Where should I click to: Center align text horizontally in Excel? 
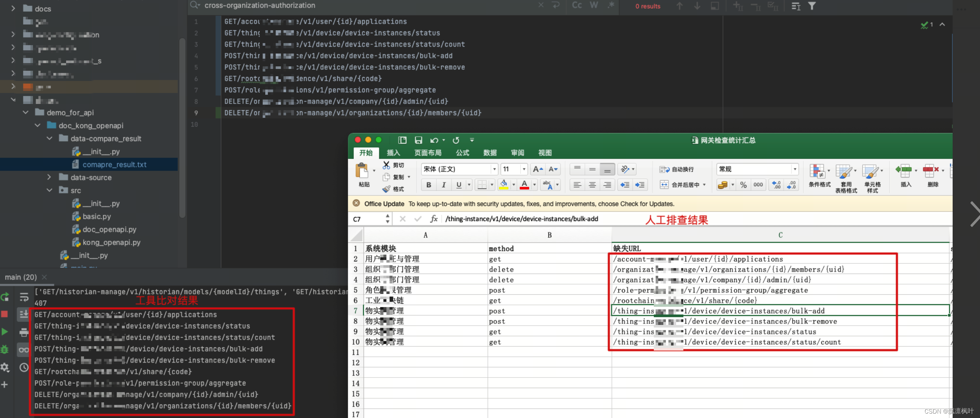(x=592, y=185)
